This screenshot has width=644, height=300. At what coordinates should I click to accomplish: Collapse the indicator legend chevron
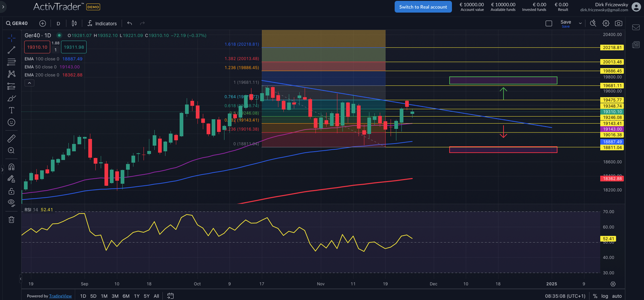(x=29, y=83)
